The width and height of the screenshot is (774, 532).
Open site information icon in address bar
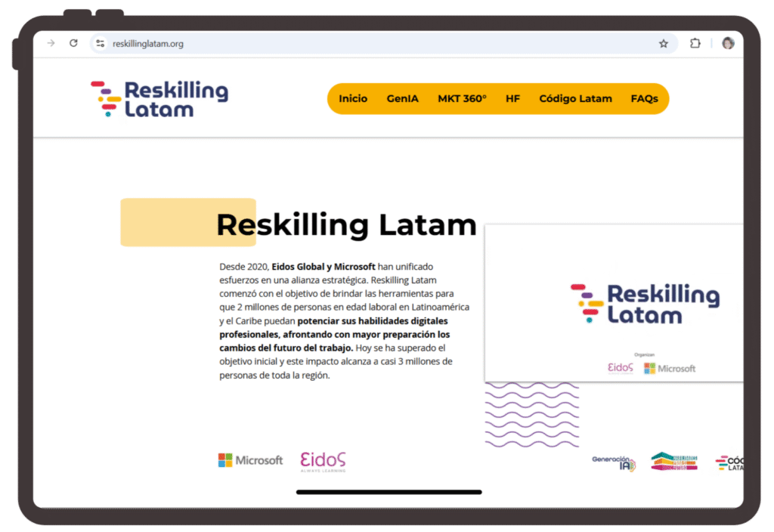(101, 44)
